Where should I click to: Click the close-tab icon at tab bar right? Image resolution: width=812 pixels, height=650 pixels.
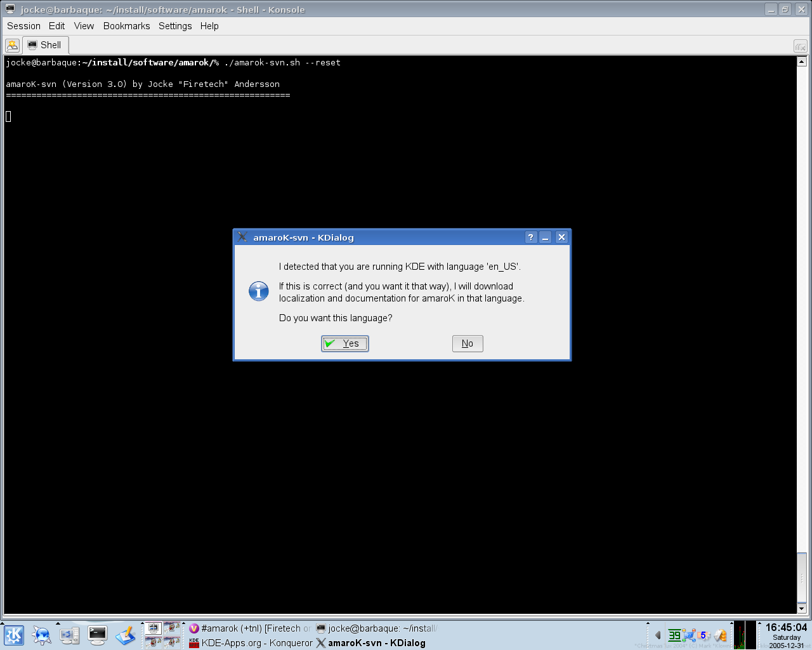pos(800,46)
